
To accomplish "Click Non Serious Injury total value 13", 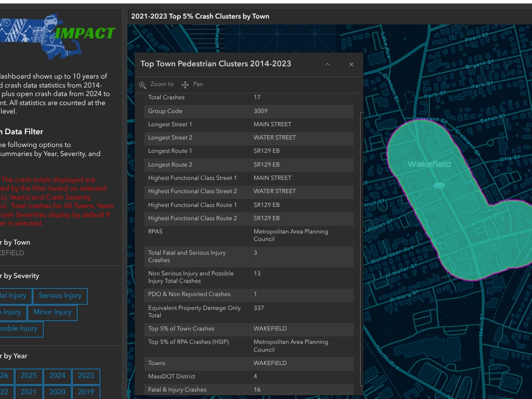I will pos(257,273).
